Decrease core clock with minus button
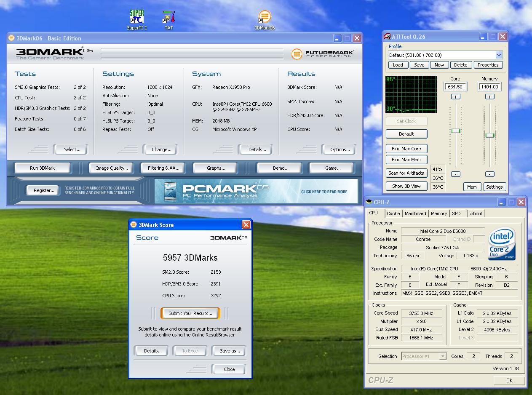 pyautogui.click(x=455, y=174)
